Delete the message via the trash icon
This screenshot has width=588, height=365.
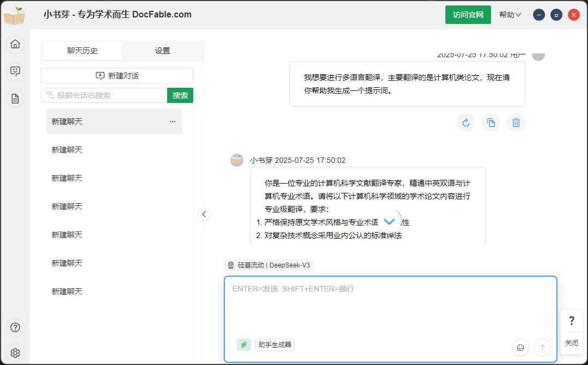point(516,123)
